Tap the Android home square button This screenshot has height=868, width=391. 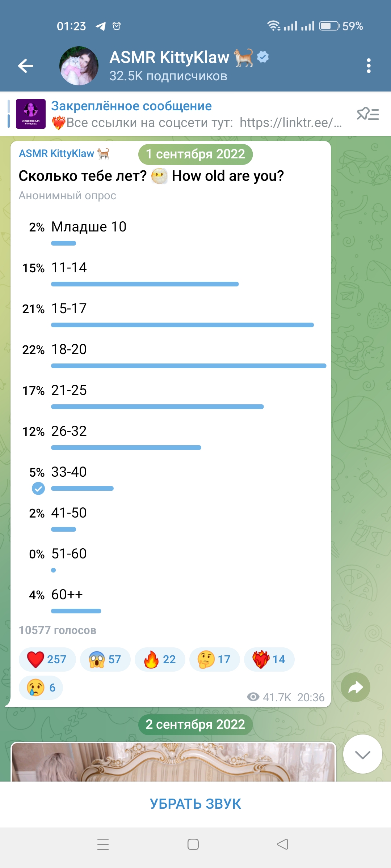click(193, 844)
